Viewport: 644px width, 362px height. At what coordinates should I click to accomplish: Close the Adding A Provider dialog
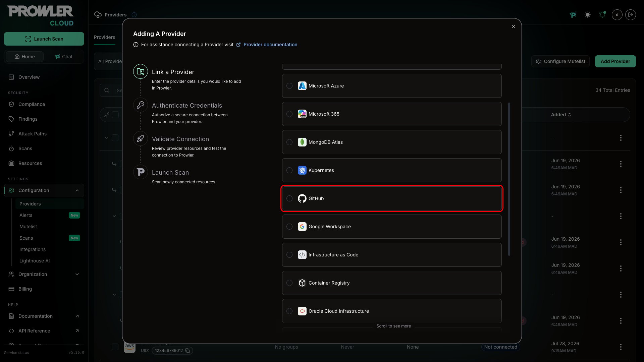[x=514, y=26]
